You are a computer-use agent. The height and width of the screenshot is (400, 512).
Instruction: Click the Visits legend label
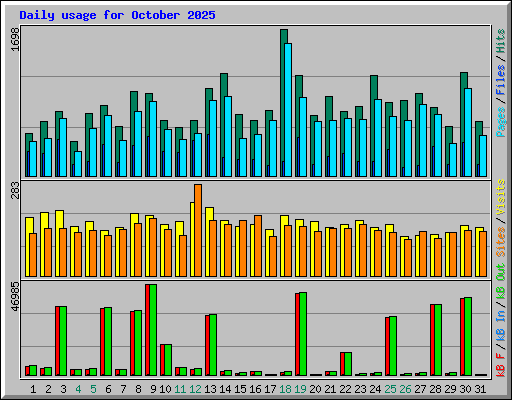click(x=501, y=197)
